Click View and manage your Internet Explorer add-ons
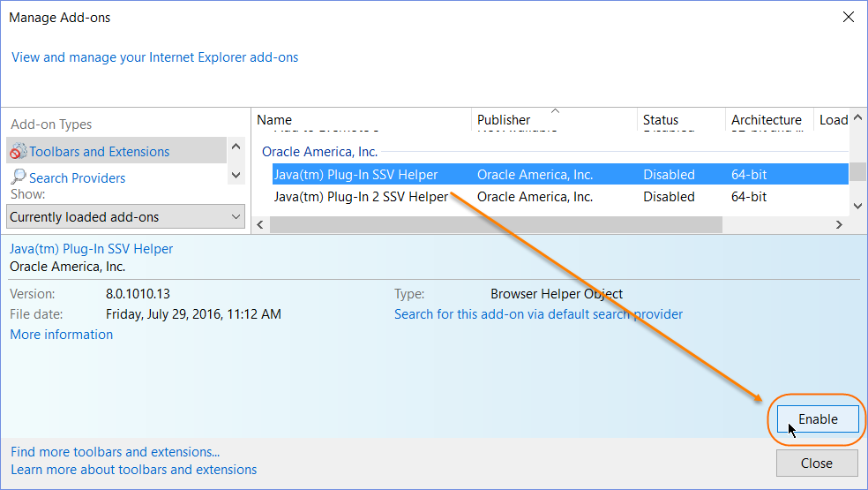This screenshot has width=868, height=490. click(155, 57)
